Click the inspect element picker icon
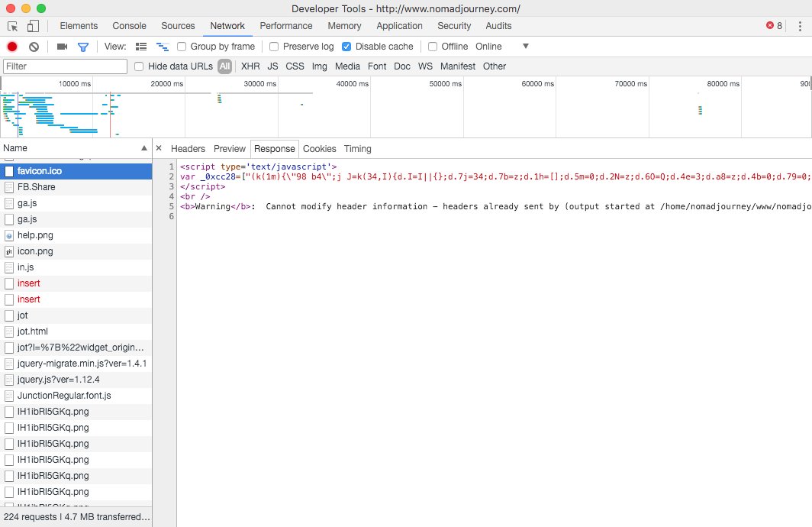 13,26
